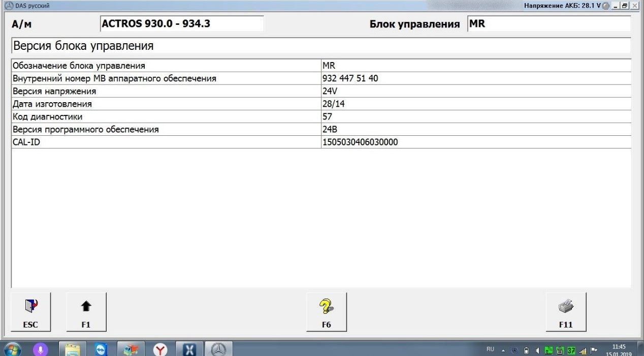Show hidden tray icons arrow
Screen dimensions: 644x356
tap(503, 350)
